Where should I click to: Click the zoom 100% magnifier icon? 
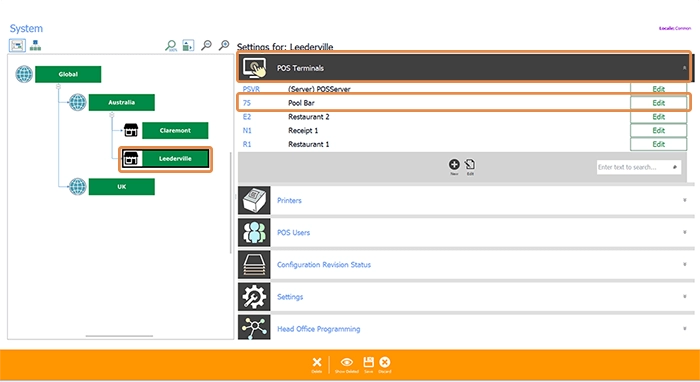[171, 46]
